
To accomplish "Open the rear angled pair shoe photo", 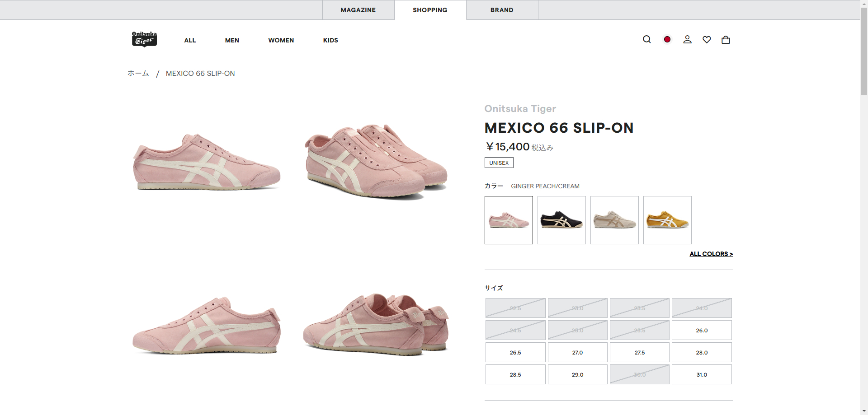I will (376, 325).
